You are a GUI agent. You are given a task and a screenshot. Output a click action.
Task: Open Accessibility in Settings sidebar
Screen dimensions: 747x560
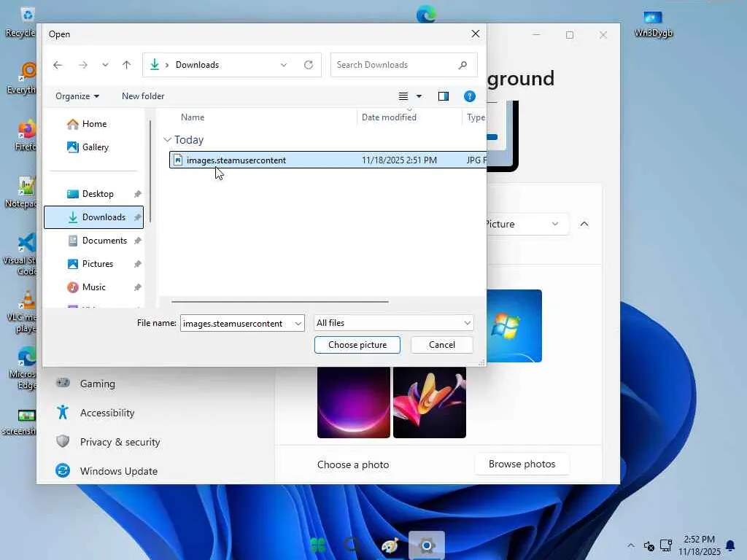pyautogui.click(x=107, y=413)
